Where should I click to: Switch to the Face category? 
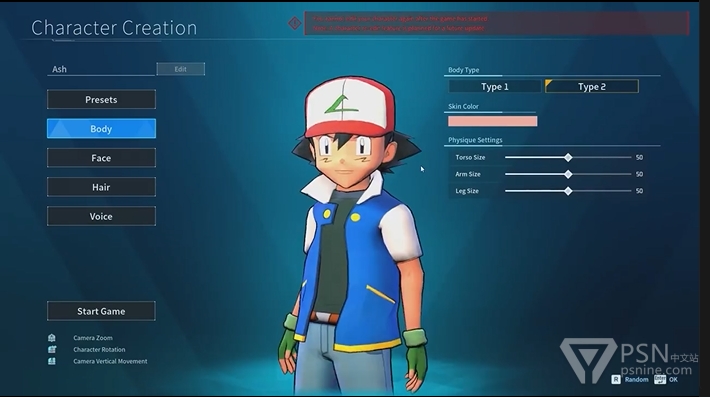point(101,158)
